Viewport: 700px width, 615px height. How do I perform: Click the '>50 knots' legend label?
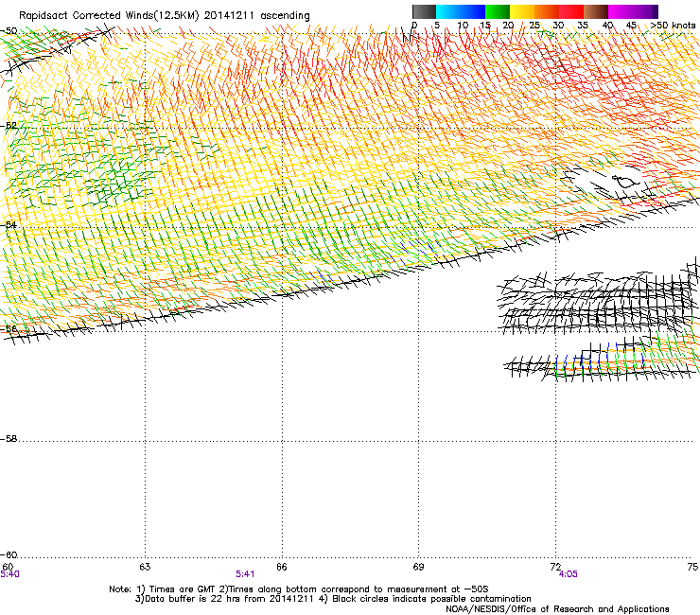(673, 26)
